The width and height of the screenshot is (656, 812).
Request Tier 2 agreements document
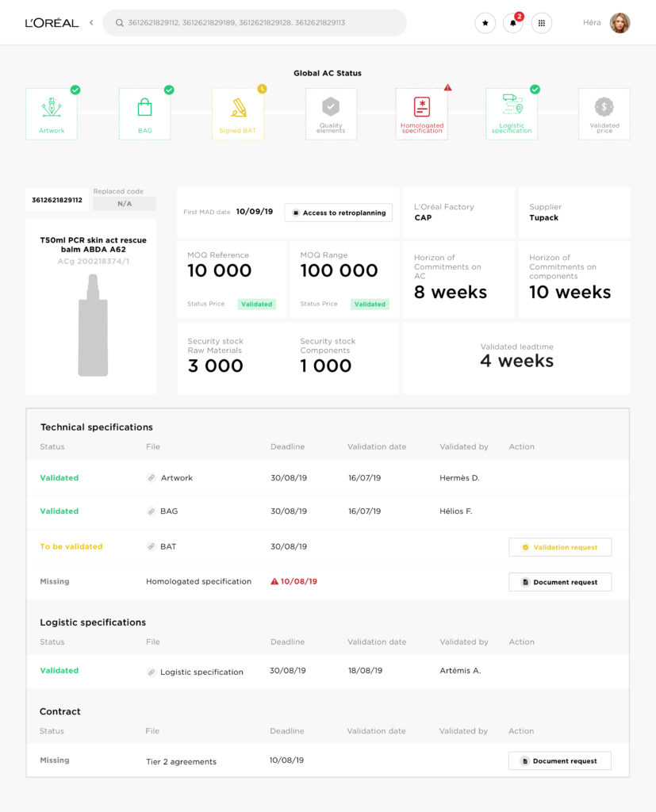tap(559, 760)
